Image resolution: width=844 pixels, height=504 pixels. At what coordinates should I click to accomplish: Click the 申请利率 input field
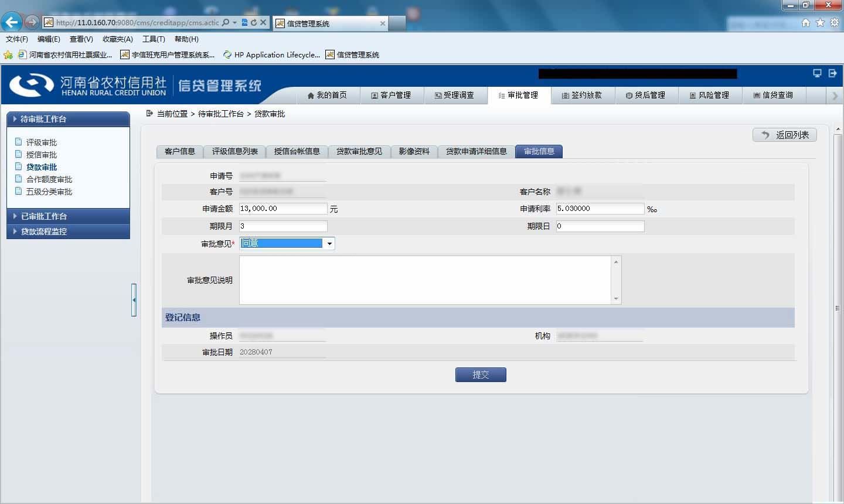pyautogui.click(x=600, y=209)
